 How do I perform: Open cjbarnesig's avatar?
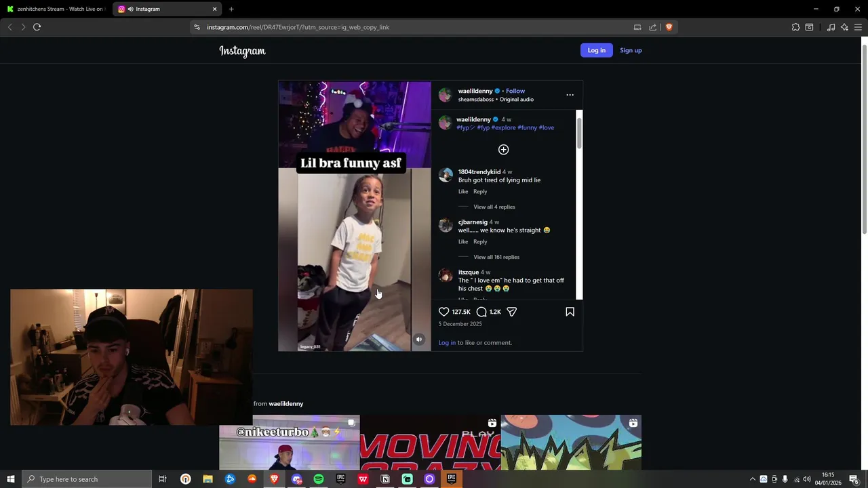[x=446, y=225]
